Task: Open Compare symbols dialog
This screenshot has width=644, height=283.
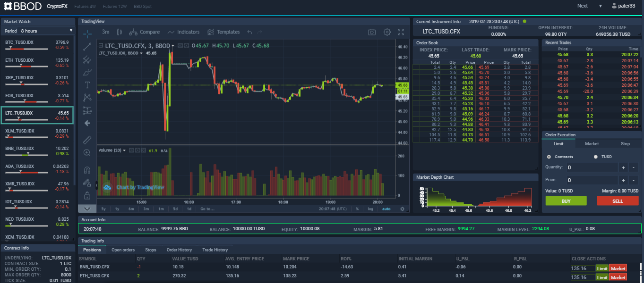Action: (x=145, y=32)
